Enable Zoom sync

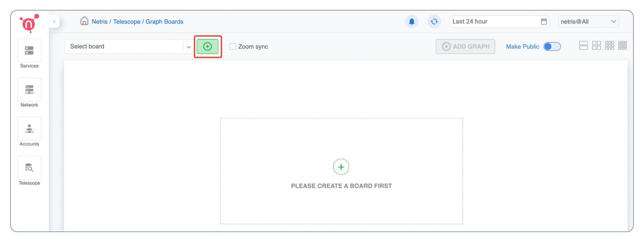(x=233, y=46)
